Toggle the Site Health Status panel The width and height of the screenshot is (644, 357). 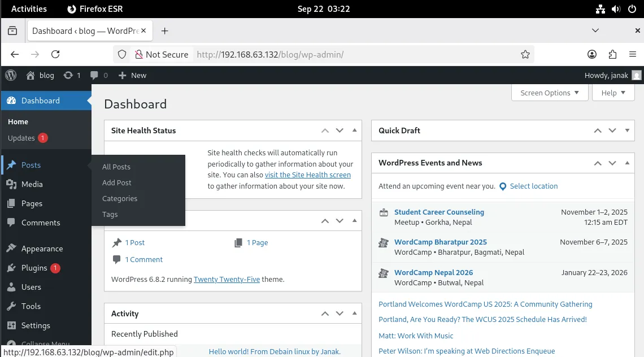click(x=354, y=130)
